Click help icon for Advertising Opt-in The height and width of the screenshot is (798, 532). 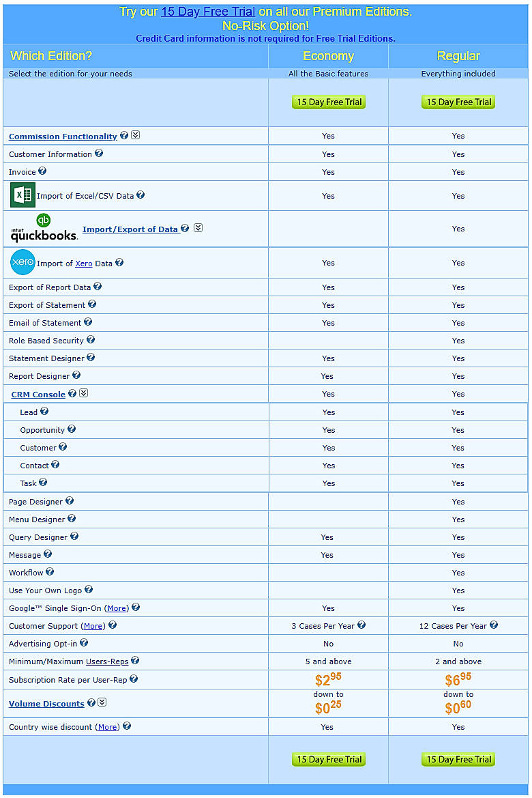point(84,643)
